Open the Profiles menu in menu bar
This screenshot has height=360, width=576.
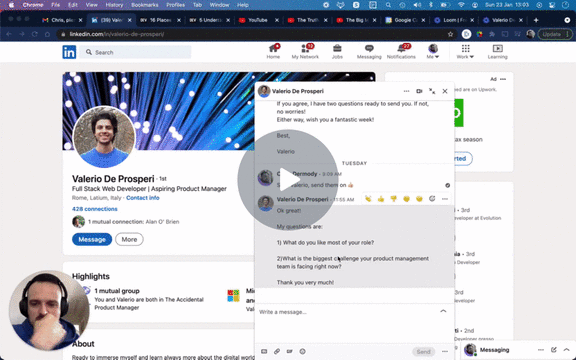click(x=175, y=5)
